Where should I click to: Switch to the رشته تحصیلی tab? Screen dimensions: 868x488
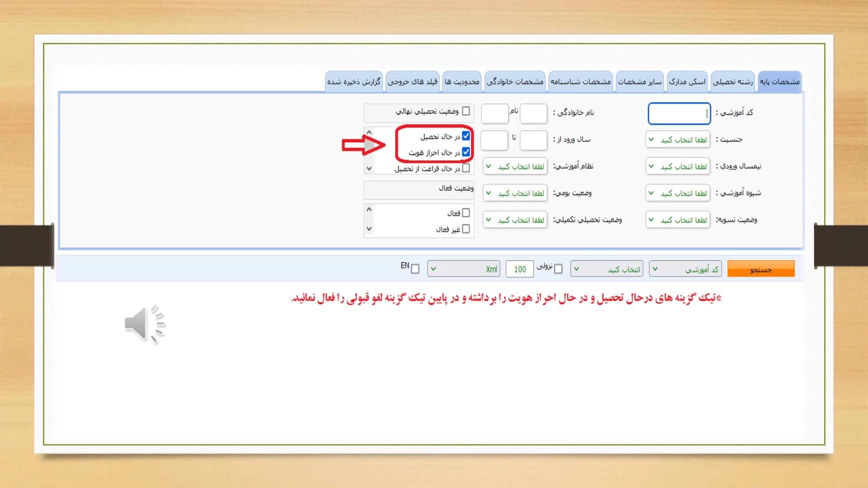tap(732, 82)
